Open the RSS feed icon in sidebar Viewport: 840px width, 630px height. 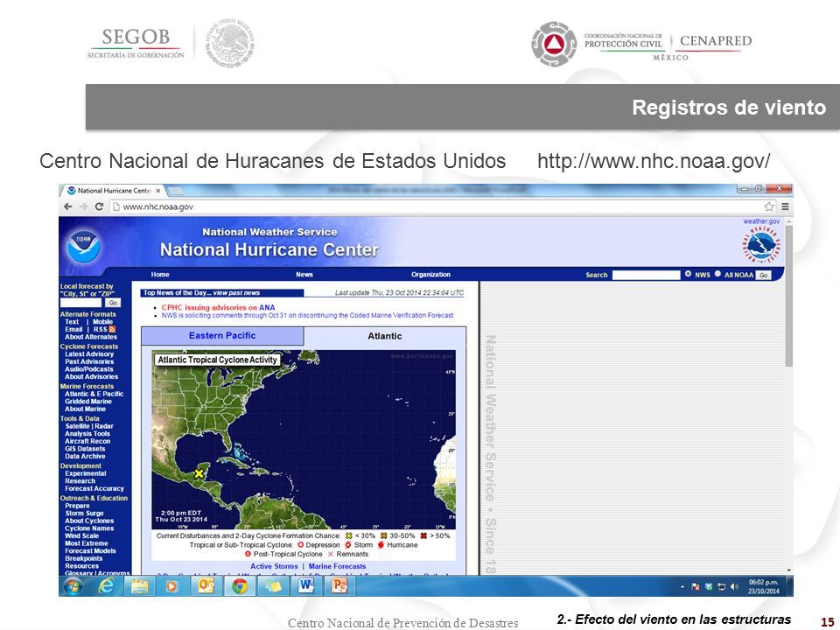(x=112, y=330)
